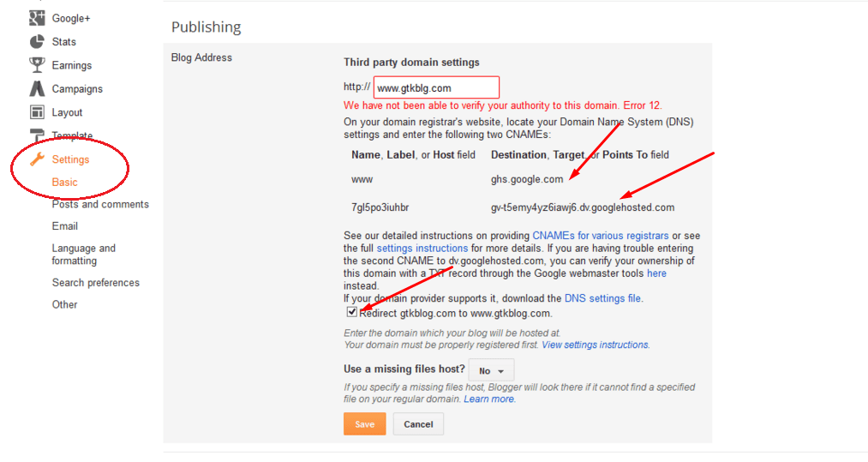Click the Earnings trophy icon

click(37, 65)
